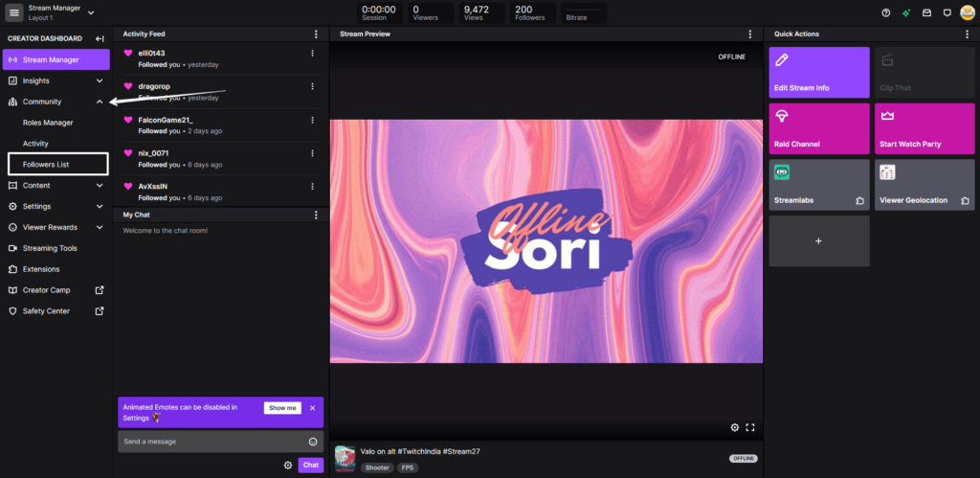Collapse the Creator Dashboard sidebar arrow

[100, 38]
